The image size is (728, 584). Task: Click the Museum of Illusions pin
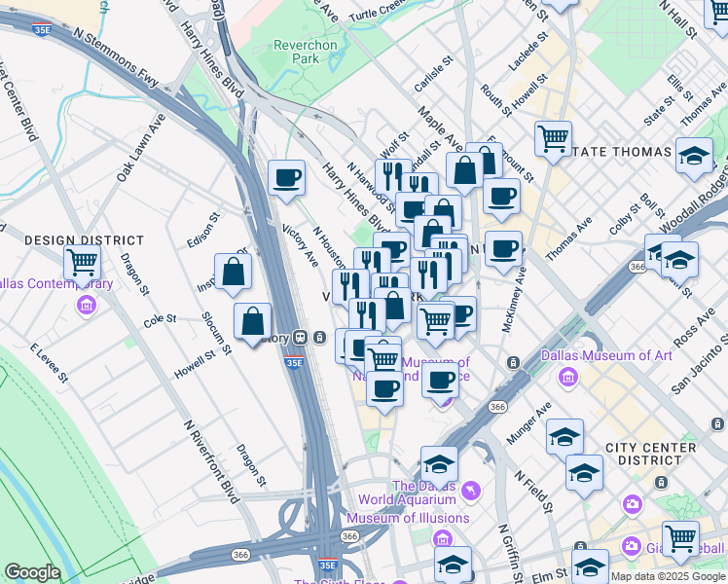[442, 538]
